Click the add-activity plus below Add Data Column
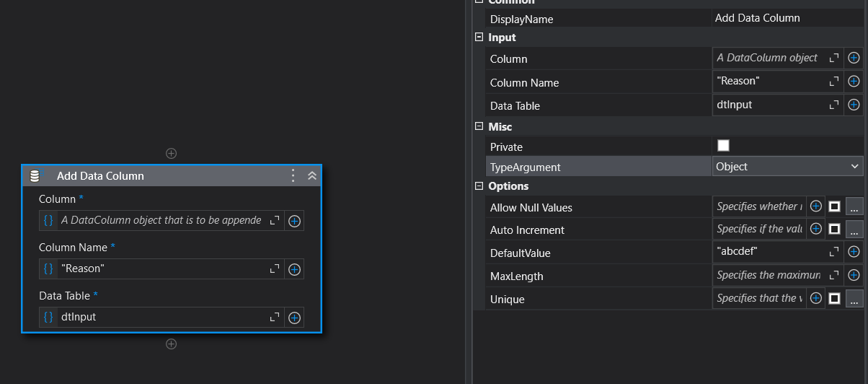 coord(171,344)
